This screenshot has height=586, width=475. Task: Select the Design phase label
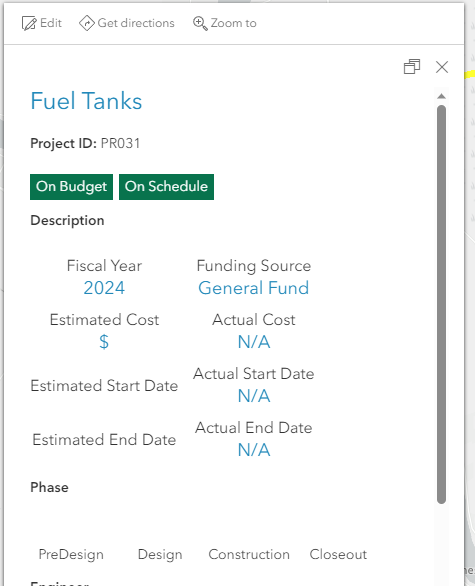[x=160, y=554]
